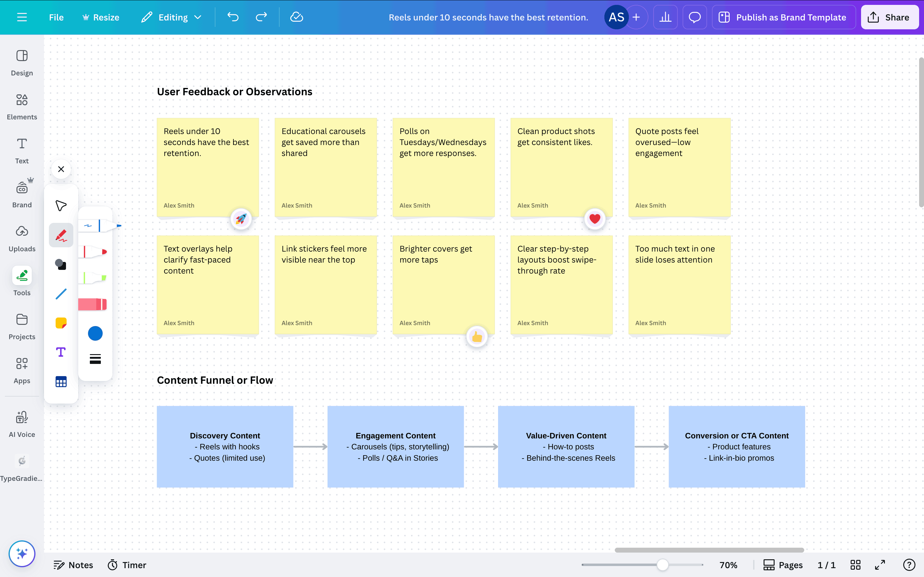The image size is (924, 577).
Task: Toggle fullscreen presentation mode
Action: tap(880, 565)
